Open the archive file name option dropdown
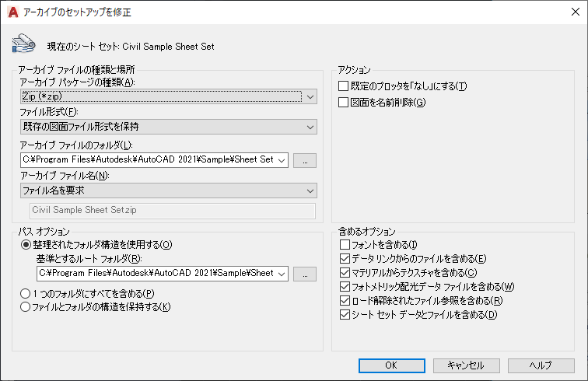This screenshot has width=588, height=381. click(168, 190)
